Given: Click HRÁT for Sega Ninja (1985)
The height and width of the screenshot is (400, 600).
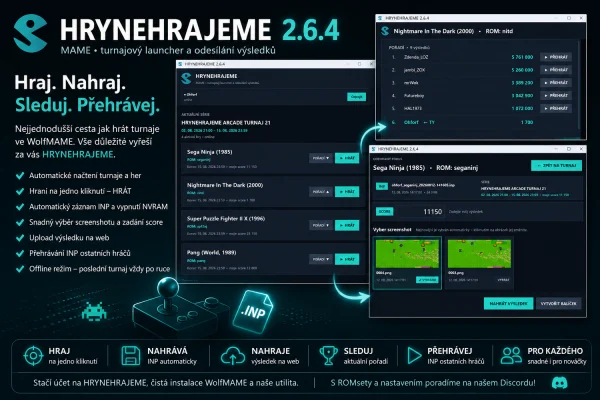Looking at the screenshot, I should (x=347, y=158).
